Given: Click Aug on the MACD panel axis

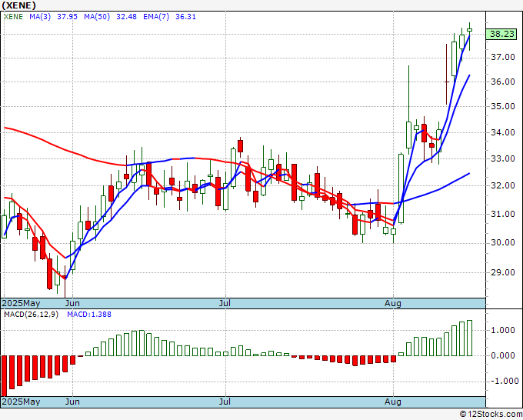Looking at the screenshot, I should (x=392, y=402).
